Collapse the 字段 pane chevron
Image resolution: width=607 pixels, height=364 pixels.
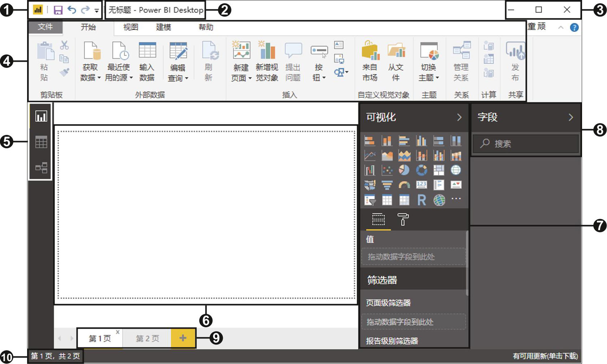pos(571,117)
